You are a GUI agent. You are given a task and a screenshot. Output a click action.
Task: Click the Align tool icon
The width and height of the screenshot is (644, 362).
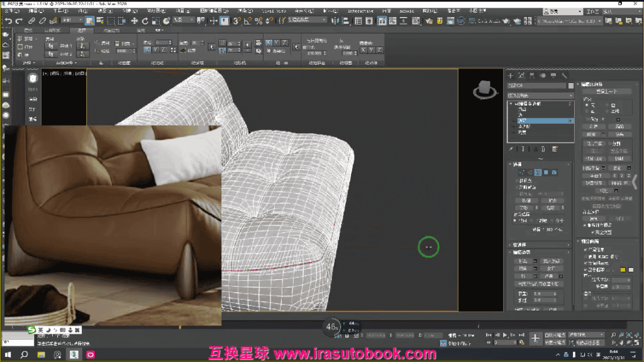[x=345, y=21]
